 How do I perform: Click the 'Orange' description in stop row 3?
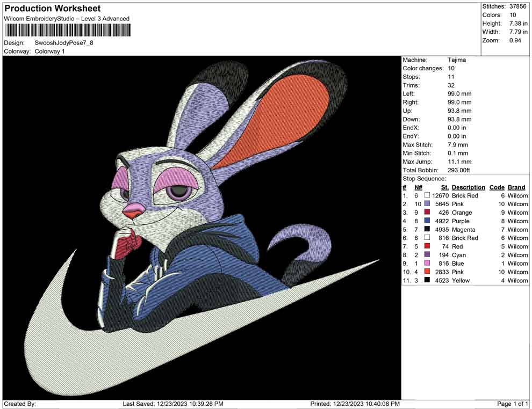point(462,213)
